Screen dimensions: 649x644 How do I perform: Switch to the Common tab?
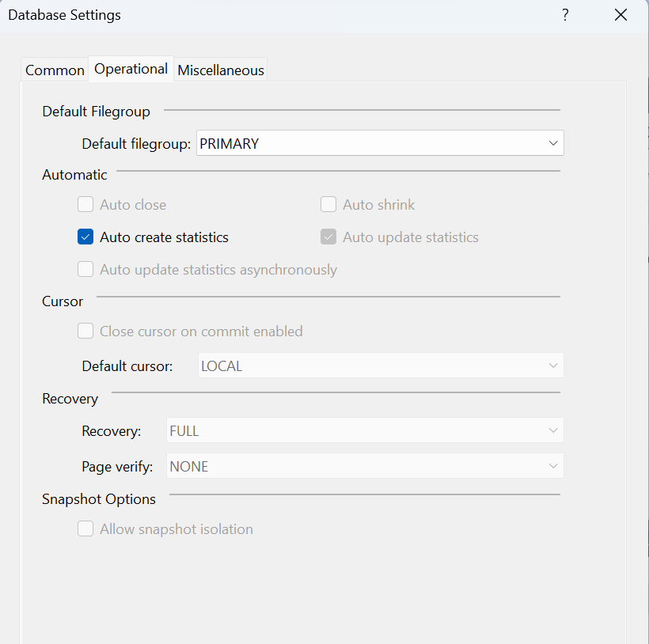(x=54, y=70)
